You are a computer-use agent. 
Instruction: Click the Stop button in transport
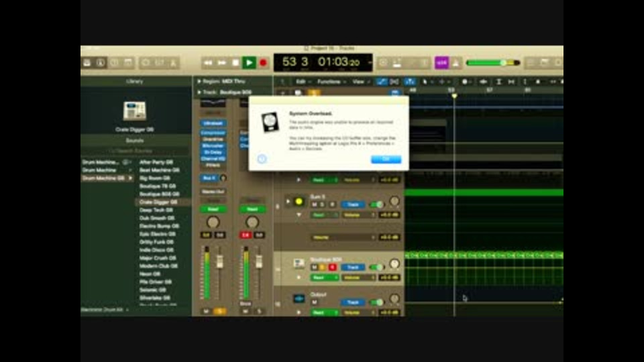coord(235,63)
